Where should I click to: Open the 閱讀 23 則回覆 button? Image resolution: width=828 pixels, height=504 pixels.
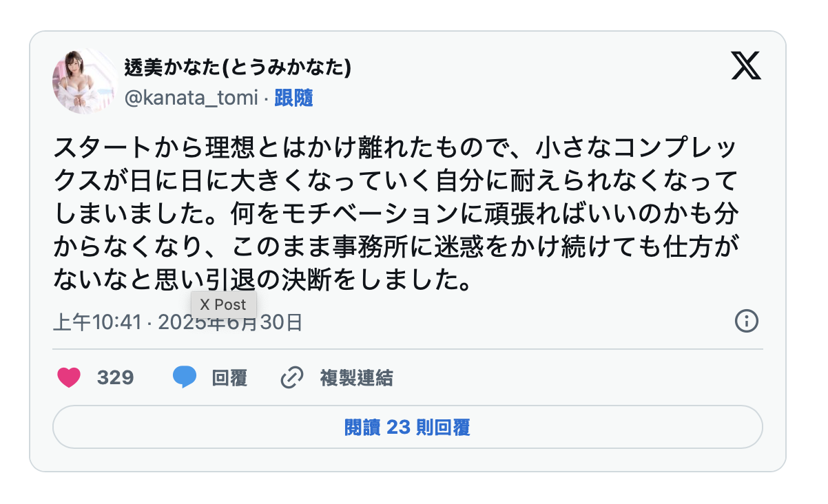click(407, 428)
